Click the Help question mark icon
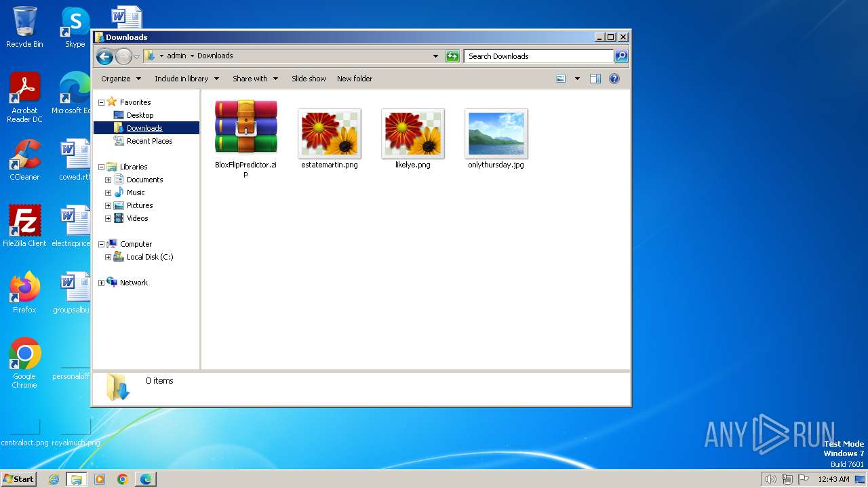868x488 pixels. [x=614, y=79]
